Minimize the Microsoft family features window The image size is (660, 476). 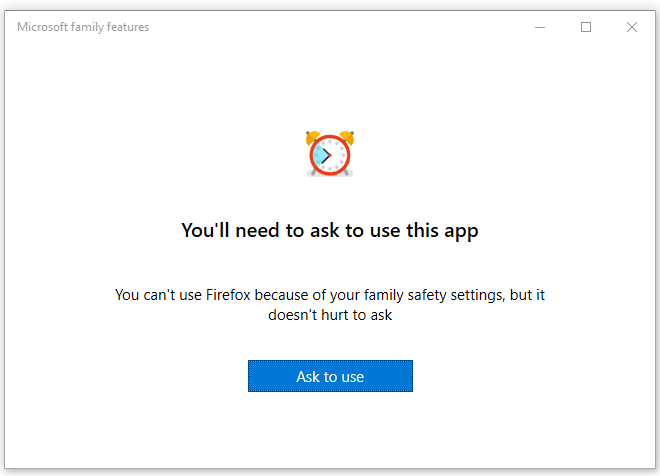(x=540, y=27)
